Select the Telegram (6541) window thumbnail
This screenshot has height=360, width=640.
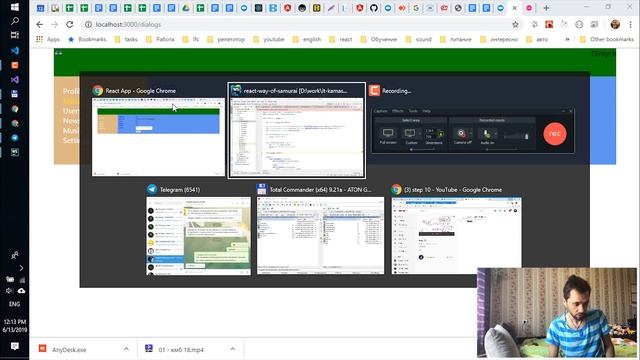click(198, 230)
